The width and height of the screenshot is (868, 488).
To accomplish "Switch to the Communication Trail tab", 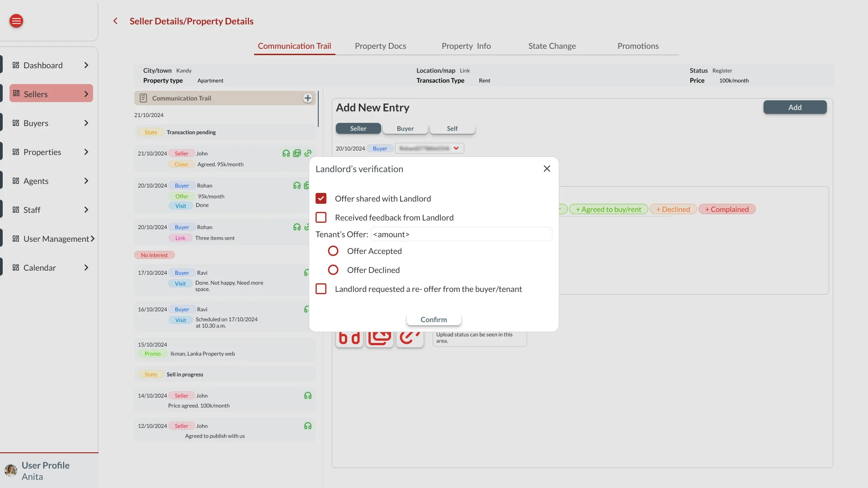I will point(294,46).
